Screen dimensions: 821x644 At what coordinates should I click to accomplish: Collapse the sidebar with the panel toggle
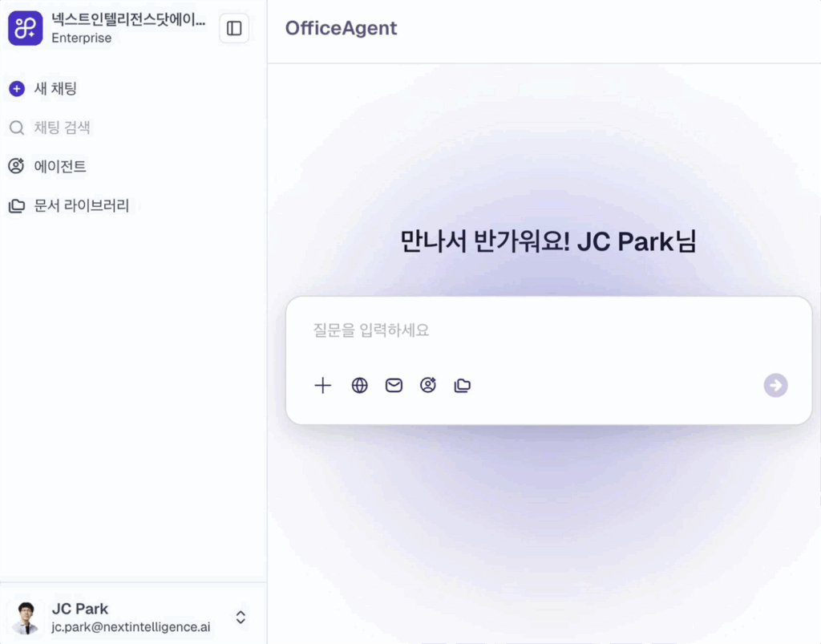pos(234,29)
